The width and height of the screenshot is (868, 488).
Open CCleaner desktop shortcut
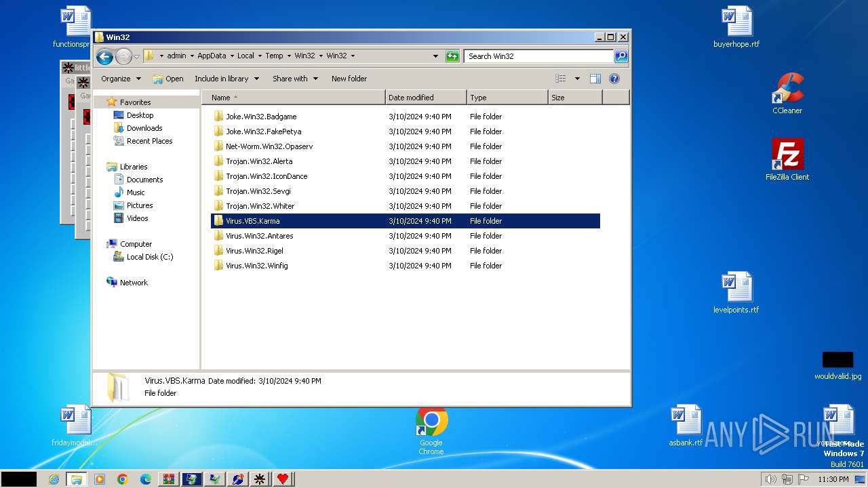pos(787,94)
